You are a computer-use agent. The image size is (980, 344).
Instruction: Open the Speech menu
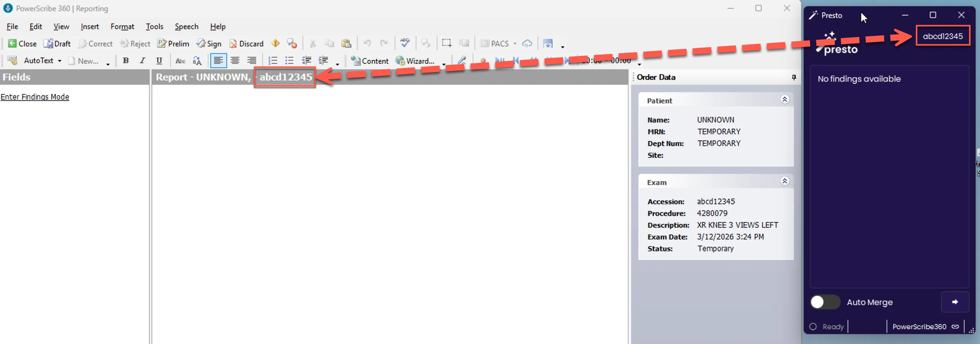(x=187, y=26)
